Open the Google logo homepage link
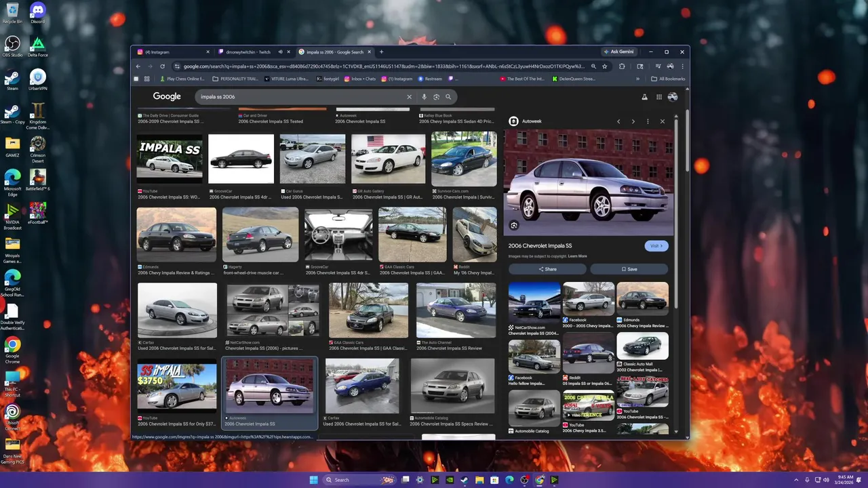This screenshot has width=868, height=488. click(167, 97)
